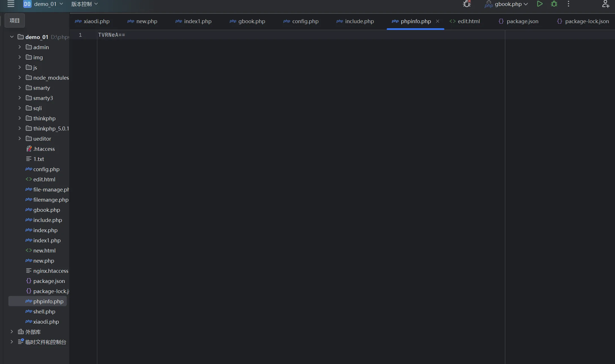Click the bug icon with red mark

pyautogui.click(x=467, y=4)
